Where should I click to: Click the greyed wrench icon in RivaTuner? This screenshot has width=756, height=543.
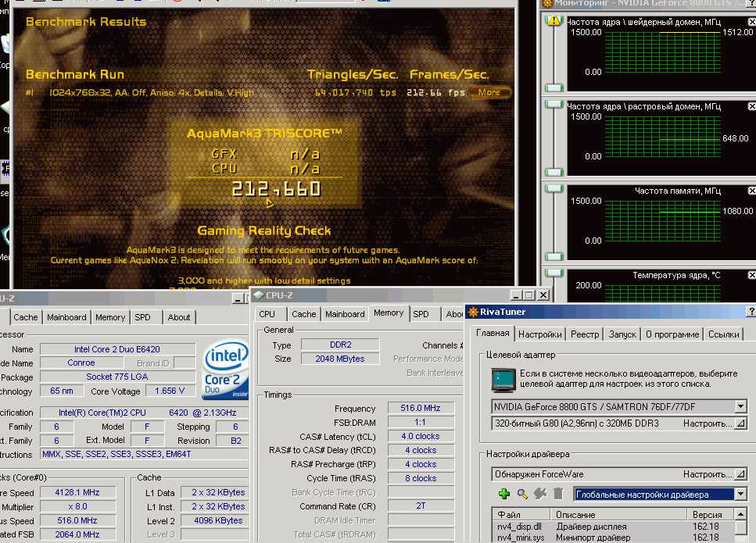click(x=540, y=494)
